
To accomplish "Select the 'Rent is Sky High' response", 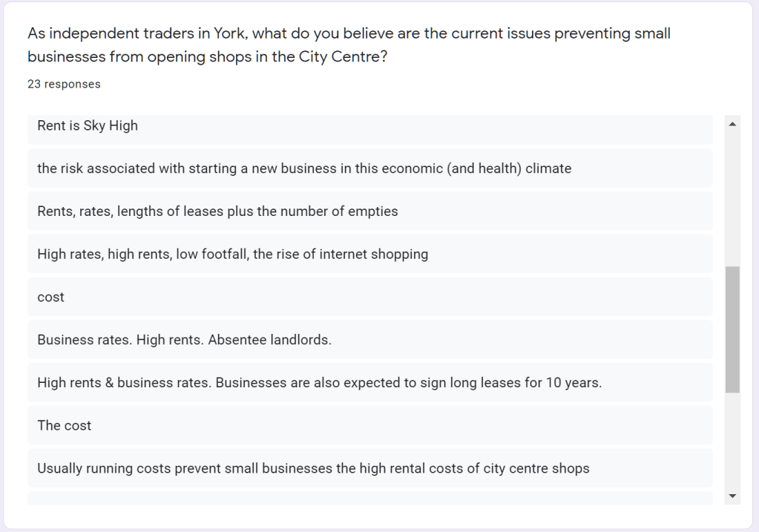I will [88, 126].
